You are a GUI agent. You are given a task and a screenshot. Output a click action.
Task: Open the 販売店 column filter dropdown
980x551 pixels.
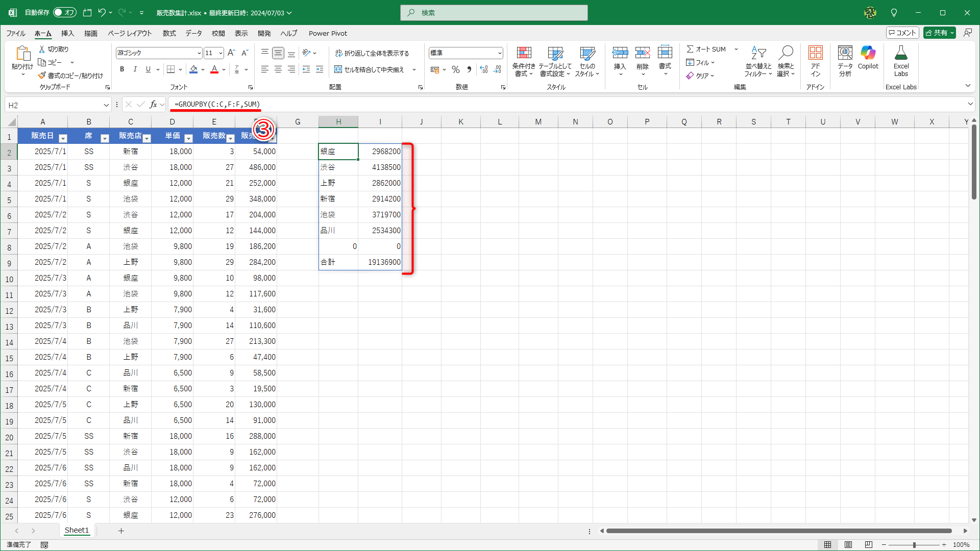pos(148,138)
